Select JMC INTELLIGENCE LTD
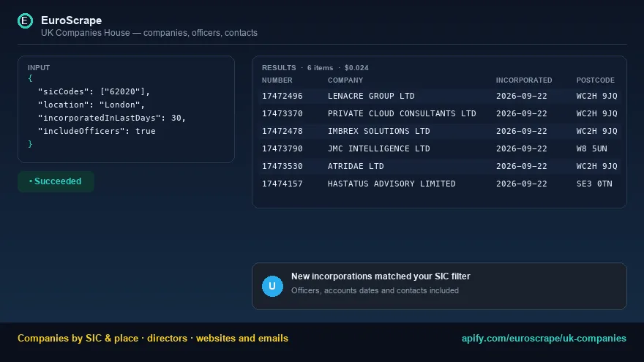 pyautogui.click(x=378, y=148)
